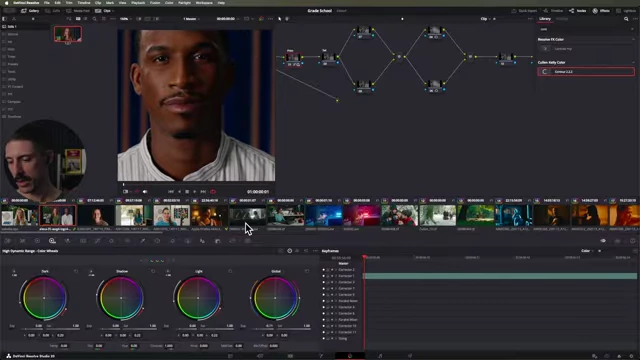Open the Sizing palette
The width and height of the screenshot is (640, 360).
click(x=233, y=241)
